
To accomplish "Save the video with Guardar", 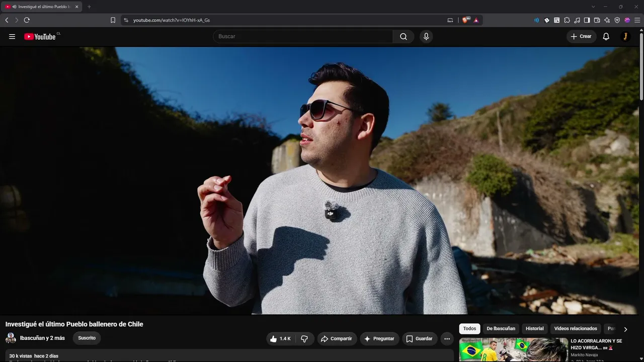I will click(x=420, y=339).
